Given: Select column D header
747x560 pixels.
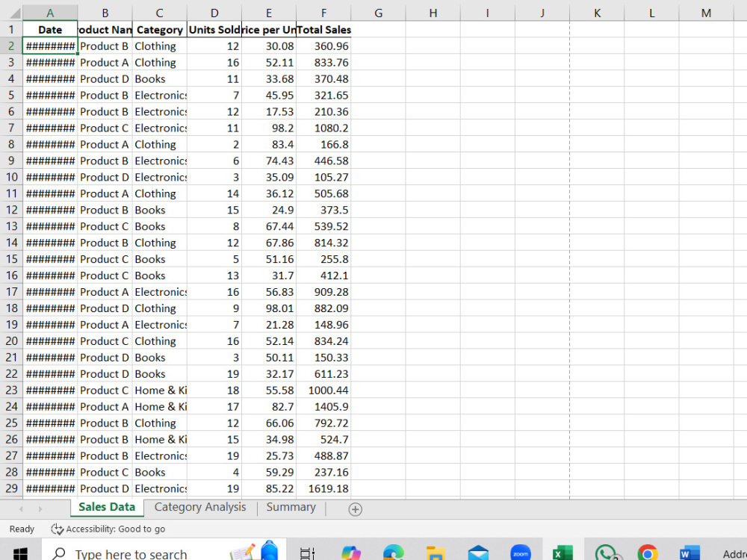Looking at the screenshot, I should tap(214, 13).
